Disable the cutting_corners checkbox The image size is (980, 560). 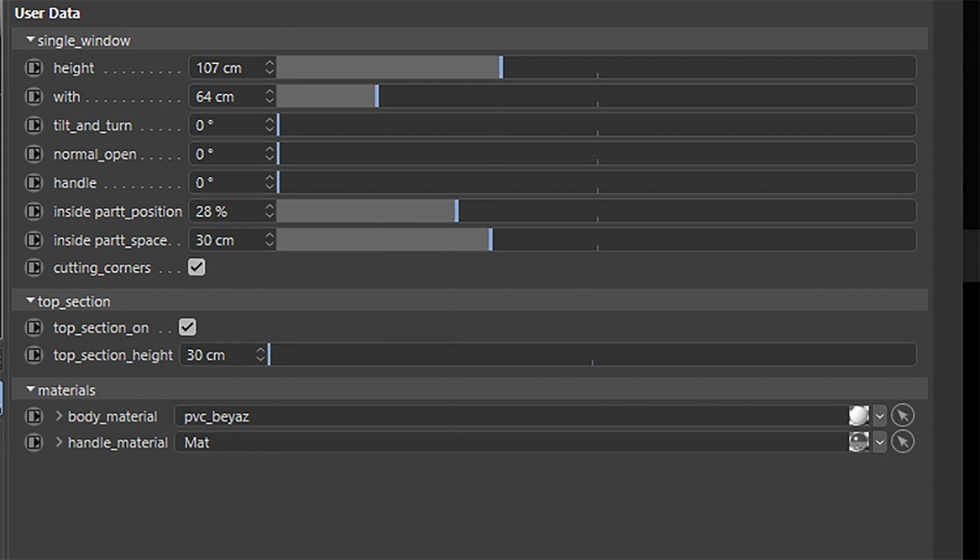point(197,267)
